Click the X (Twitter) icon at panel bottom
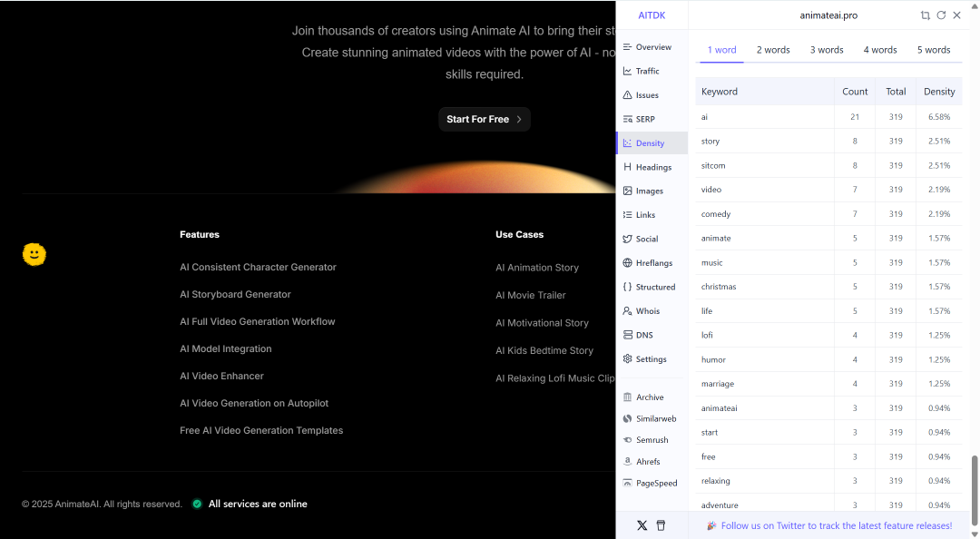The width and height of the screenshot is (980, 539). 642,525
